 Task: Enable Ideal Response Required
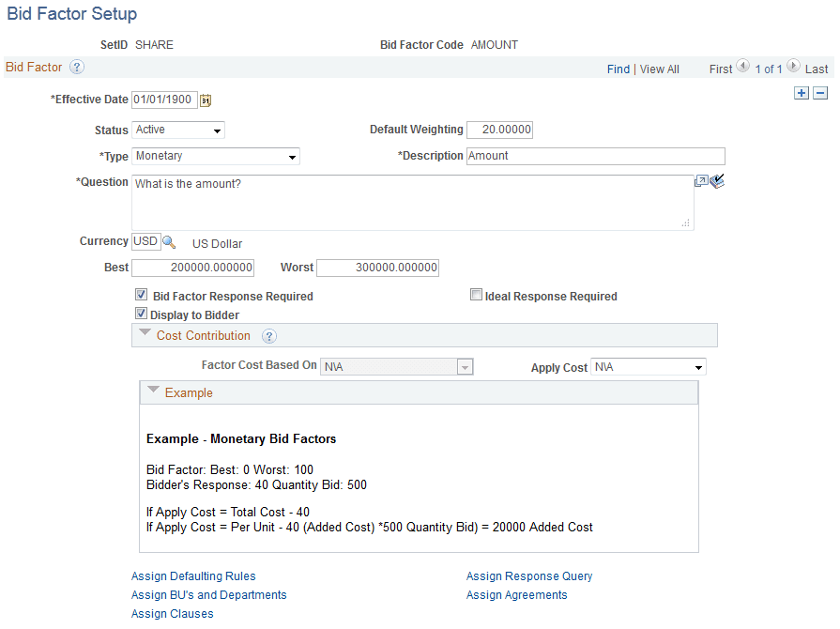pyautogui.click(x=476, y=294)
